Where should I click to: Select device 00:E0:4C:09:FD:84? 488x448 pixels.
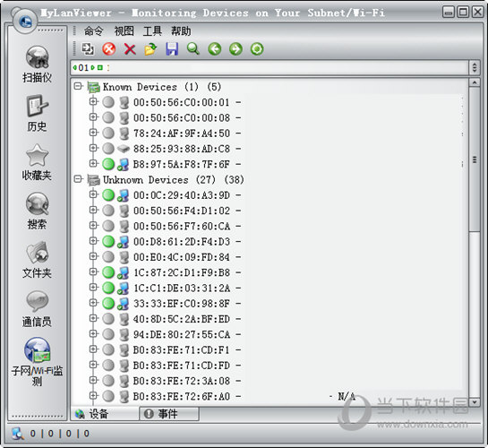[182, 257]
